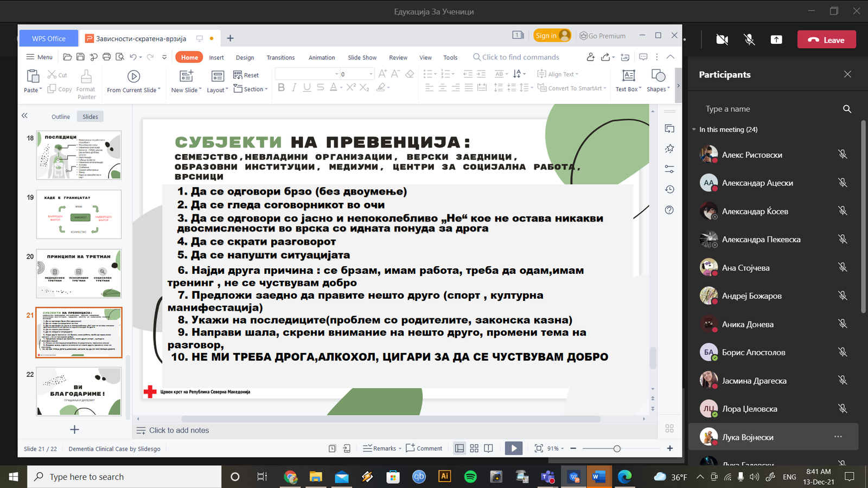Click the zoom slider handle
The width and height of the screenshot is (868, 488).
point(617,448)
